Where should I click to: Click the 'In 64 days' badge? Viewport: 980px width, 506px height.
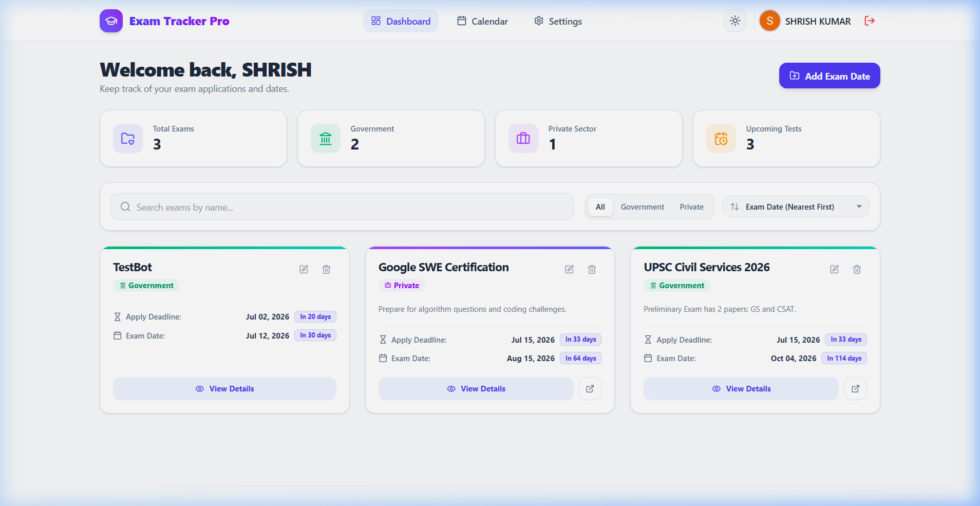[x=580, y=358]
